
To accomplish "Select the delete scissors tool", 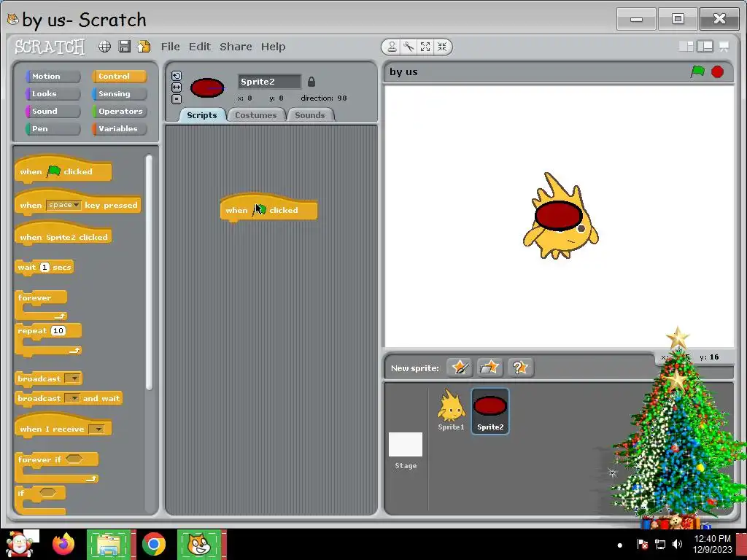I will 409,47.
